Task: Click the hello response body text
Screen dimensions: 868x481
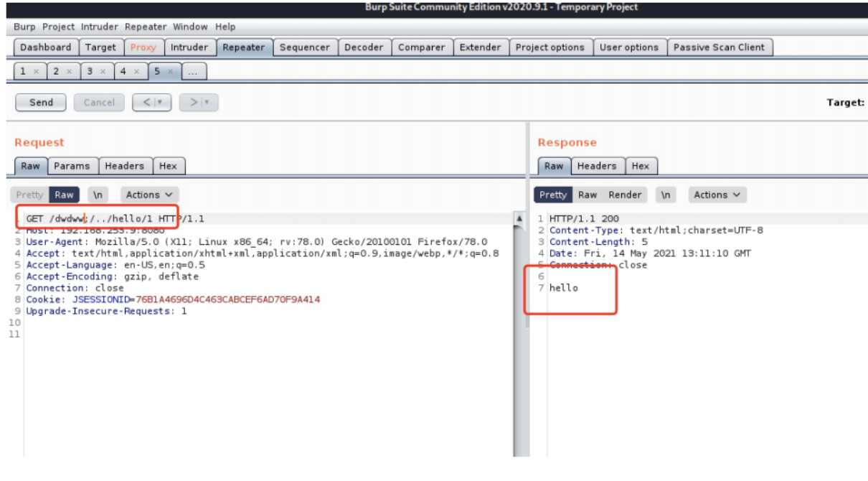Action: [564, 288]
